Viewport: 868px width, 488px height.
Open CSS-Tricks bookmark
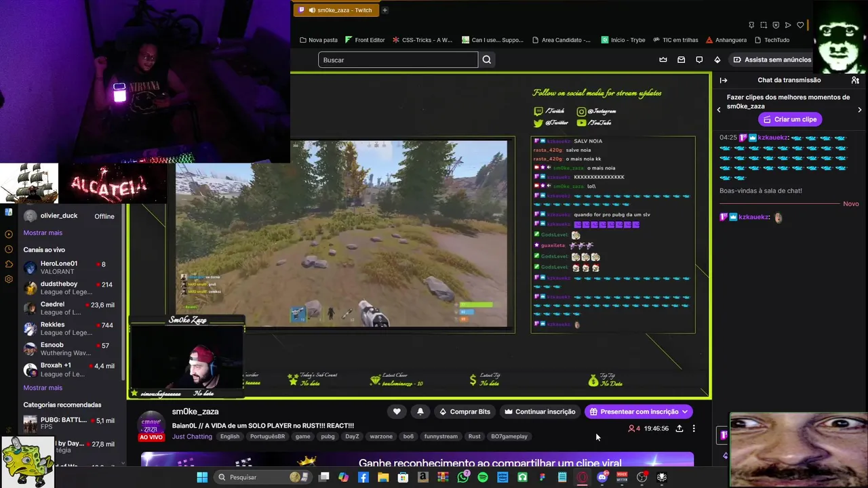point(422,40)
